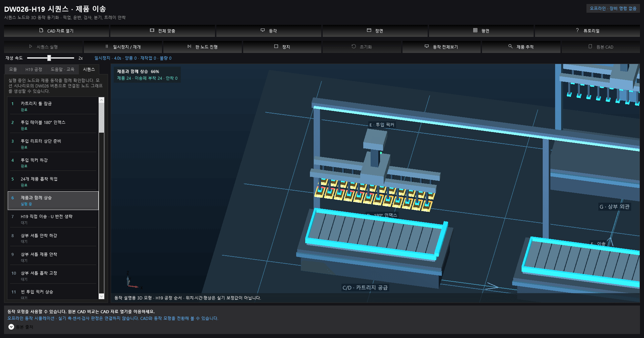Screen dimensions: 644x338
Task: Switch to isometric view (등각) icon
Action: tap(263, 30)
